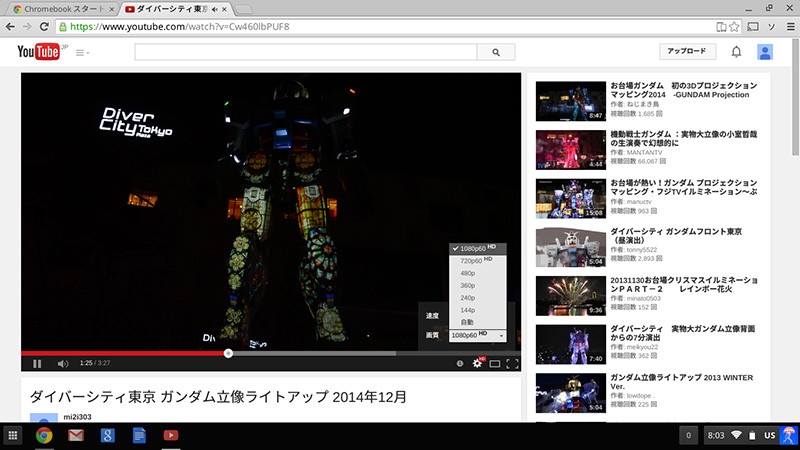This screenshot has height=450, width=800.
Task: Pause the video
Action: click(x=37, y=363)
